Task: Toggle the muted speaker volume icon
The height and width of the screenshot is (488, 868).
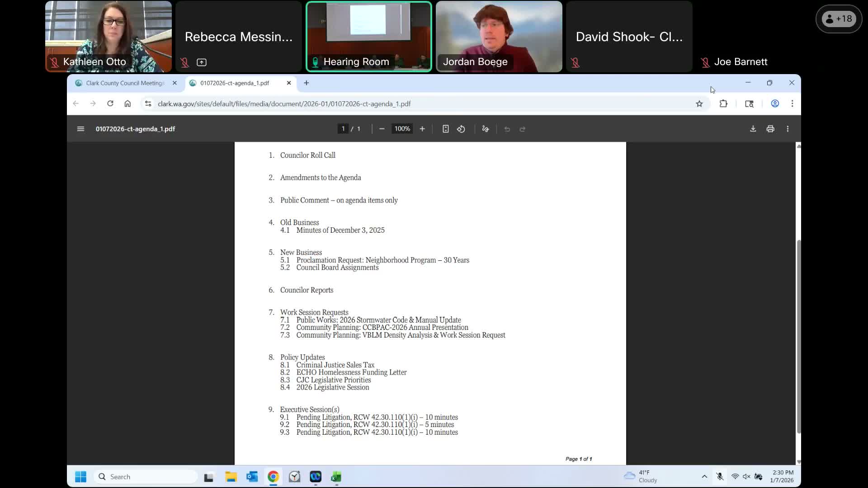Action: click(746, 477)
